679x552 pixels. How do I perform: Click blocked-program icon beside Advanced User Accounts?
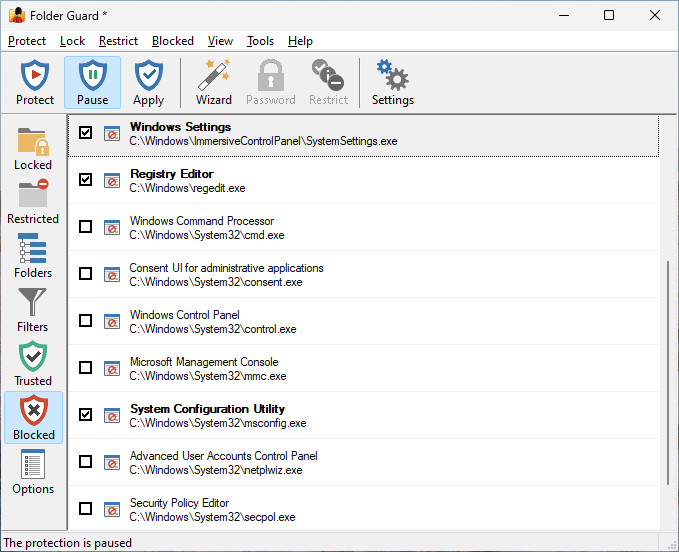[112, 462]
